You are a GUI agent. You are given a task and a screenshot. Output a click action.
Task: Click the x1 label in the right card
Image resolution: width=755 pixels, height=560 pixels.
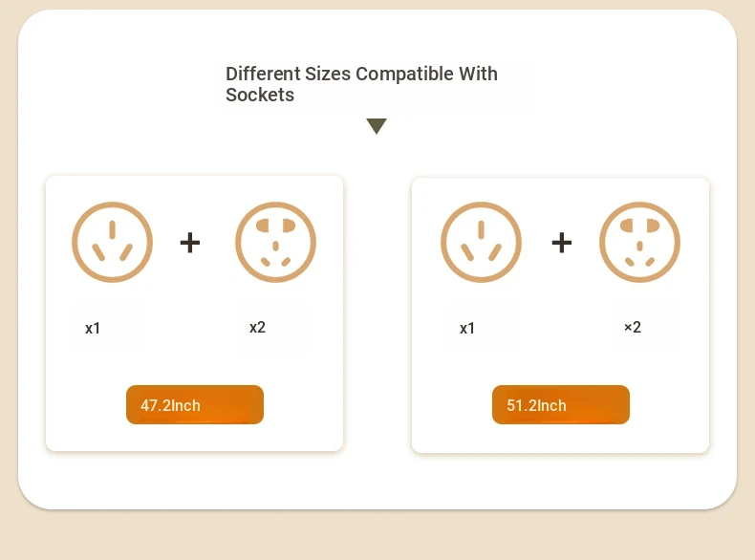pyautogui.click(x=467, y=329)
